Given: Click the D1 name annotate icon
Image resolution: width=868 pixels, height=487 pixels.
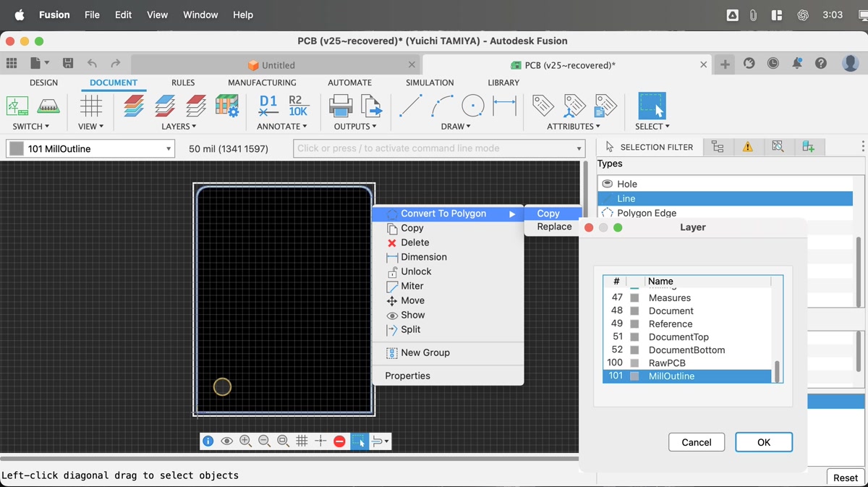Looking at the screenshot, I should pyautogui.click(x=268, y=106).
